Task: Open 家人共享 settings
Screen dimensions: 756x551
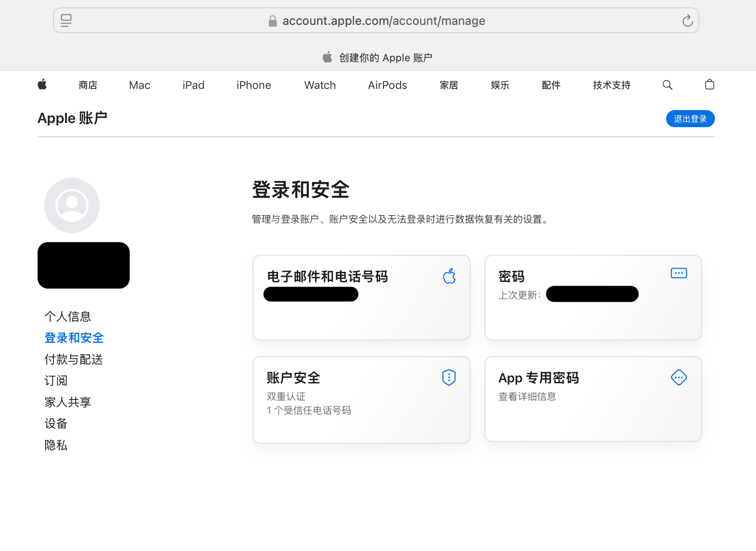Action: click(67, 402)
